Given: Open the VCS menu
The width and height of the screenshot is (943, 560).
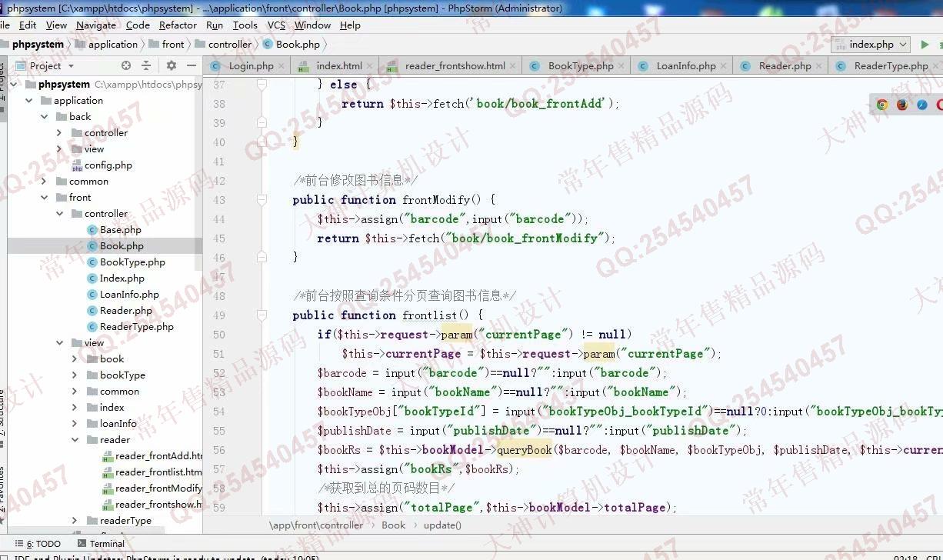Looking at the screenshot, I should 276,25.
